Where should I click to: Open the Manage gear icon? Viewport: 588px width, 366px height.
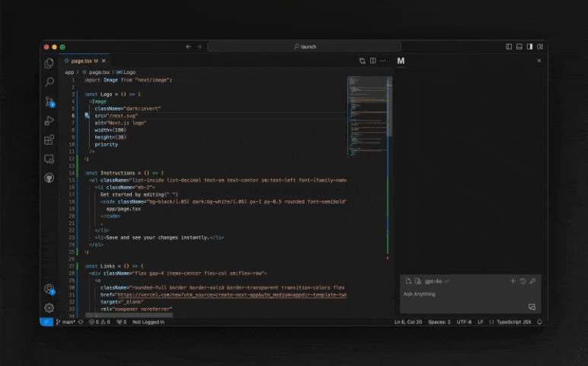pyautogui.click(x=49, y=308)
